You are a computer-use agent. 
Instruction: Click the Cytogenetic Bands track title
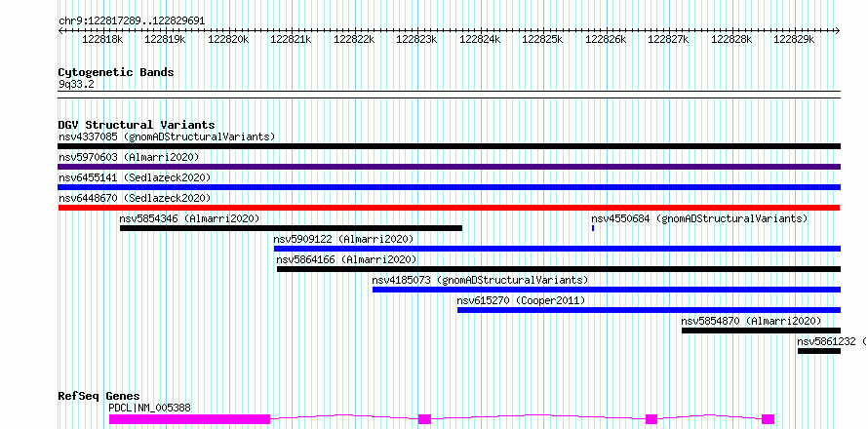pos(116,72)
